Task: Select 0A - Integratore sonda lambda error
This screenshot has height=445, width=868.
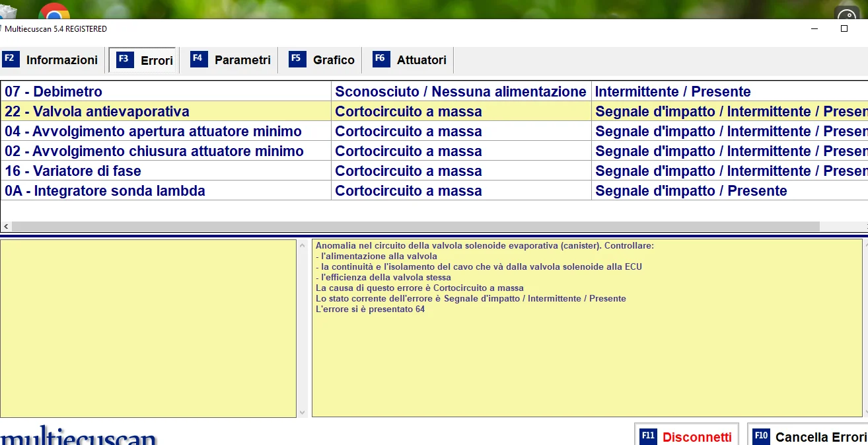Action: click(x=165, y=190)
